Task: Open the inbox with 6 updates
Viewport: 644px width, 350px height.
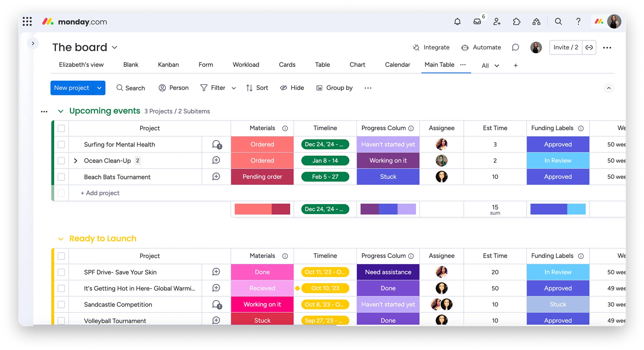Action: [477, 22]
